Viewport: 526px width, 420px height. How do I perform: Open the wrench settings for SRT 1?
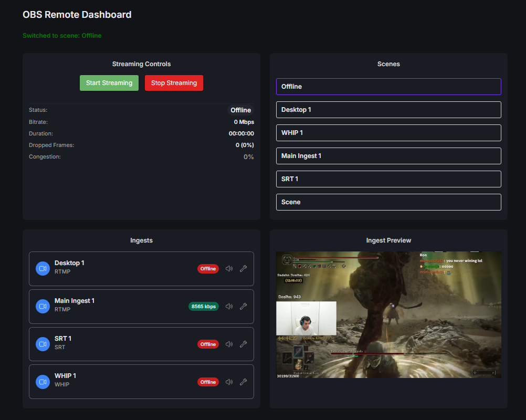243,344
